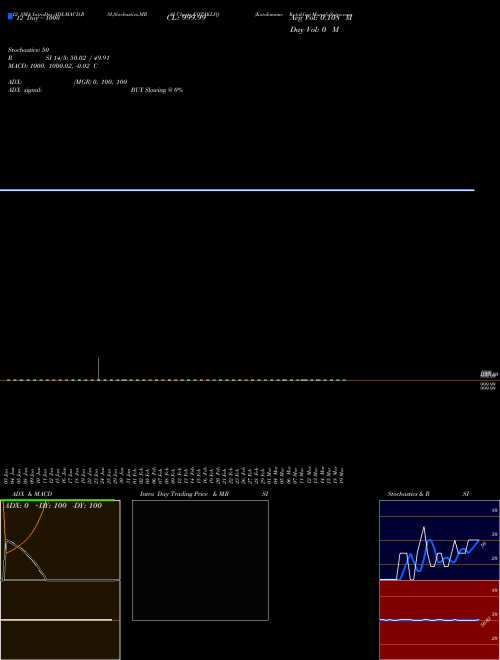Click the 'Stochastics & R' panel title
The image size is (500, 660).
point(409,494)
